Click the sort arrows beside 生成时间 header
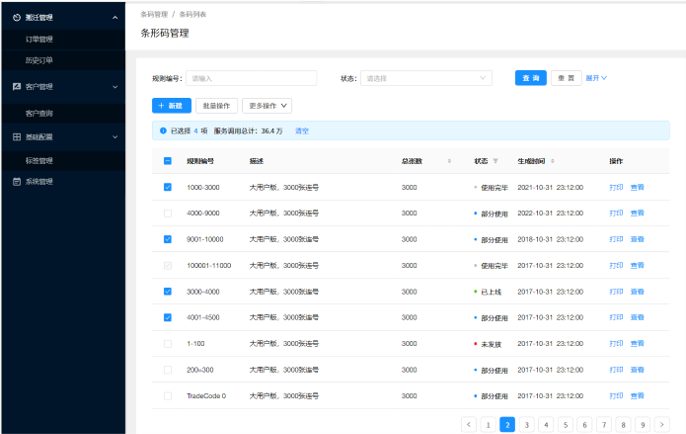The width and height of the screenshot is (686, 434). tap(553, 161)
